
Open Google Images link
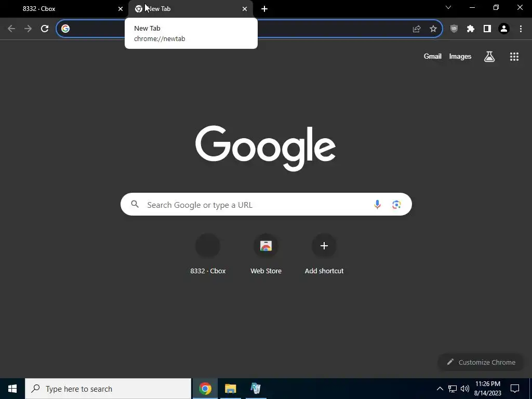(460, 56)
